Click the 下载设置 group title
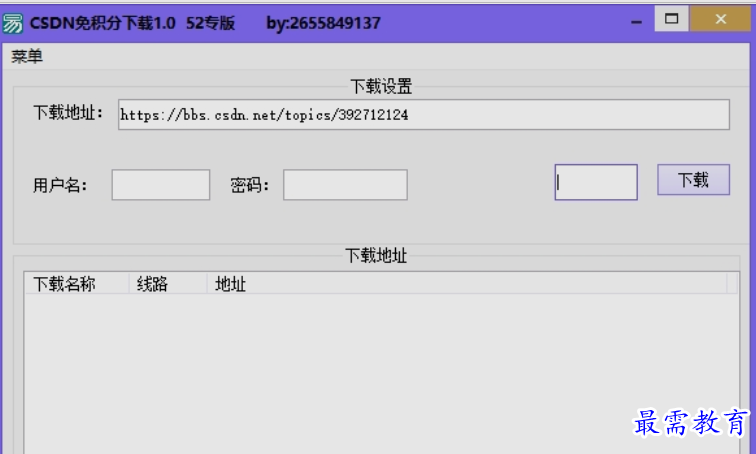Screen dimensions: 756x454 [x=381, y=87]
